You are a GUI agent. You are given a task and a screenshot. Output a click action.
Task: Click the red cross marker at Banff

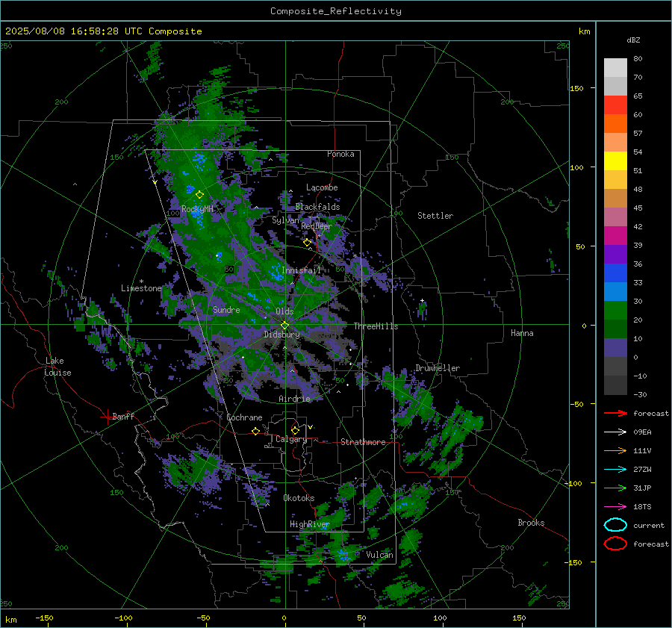click(107, 417)
